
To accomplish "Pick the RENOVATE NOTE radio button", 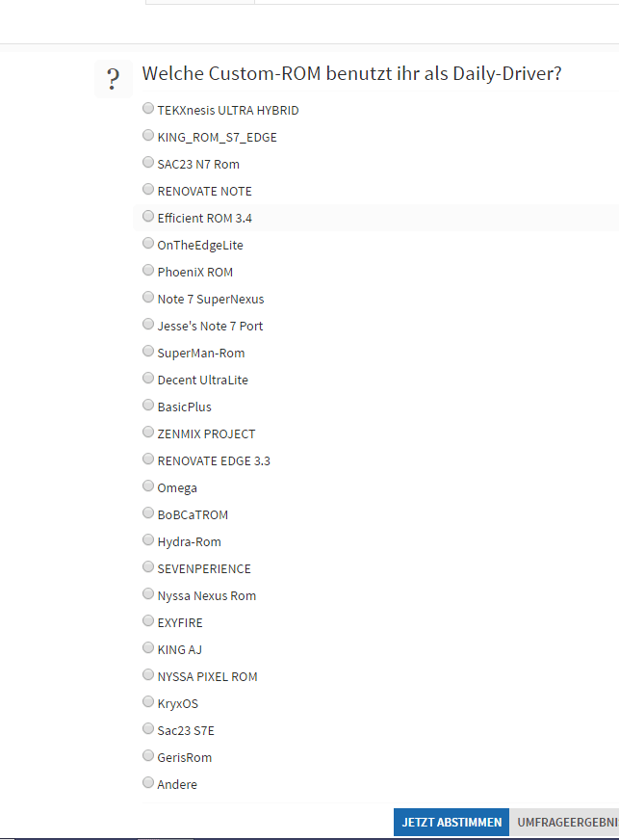I will [x=148, y=189].
